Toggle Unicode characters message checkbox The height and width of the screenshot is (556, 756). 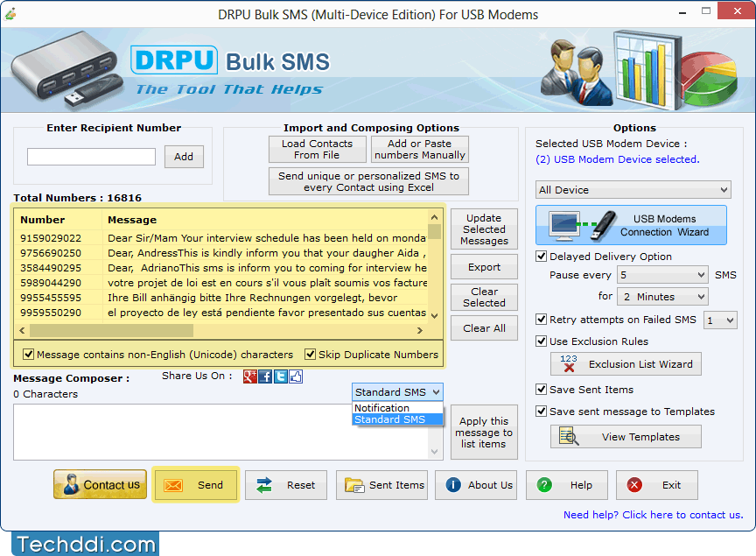29,355
